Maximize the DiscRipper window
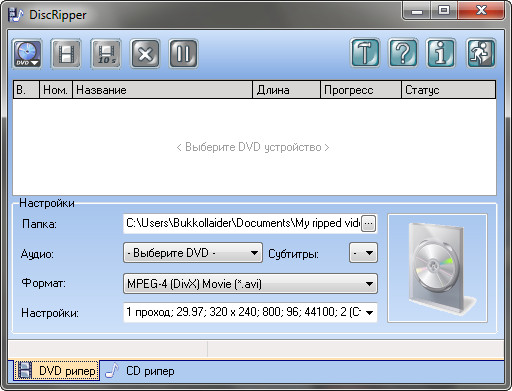The height and width of the screenshot is (391, 512). 444,11
